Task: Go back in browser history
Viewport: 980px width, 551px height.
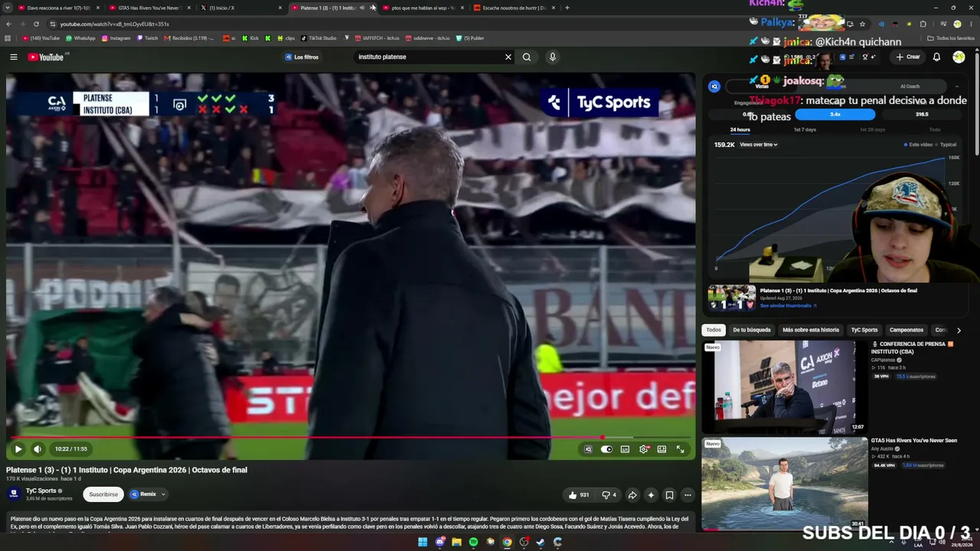Action: (8, 24)
